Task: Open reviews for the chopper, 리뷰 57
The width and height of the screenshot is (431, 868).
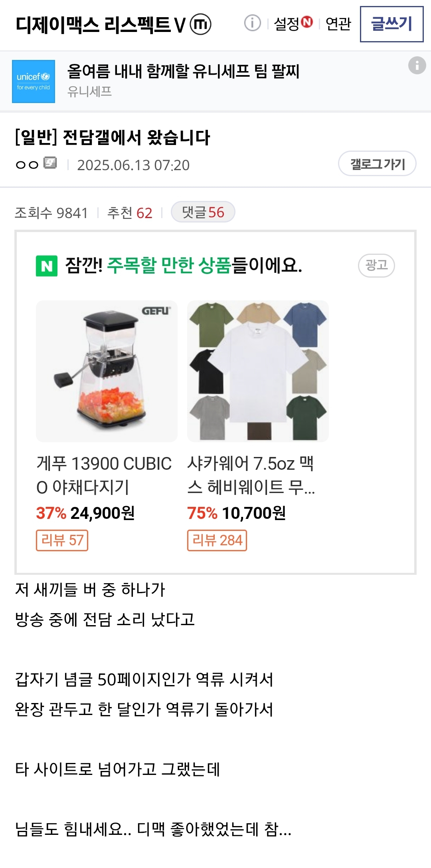Action: click(62, 540)
